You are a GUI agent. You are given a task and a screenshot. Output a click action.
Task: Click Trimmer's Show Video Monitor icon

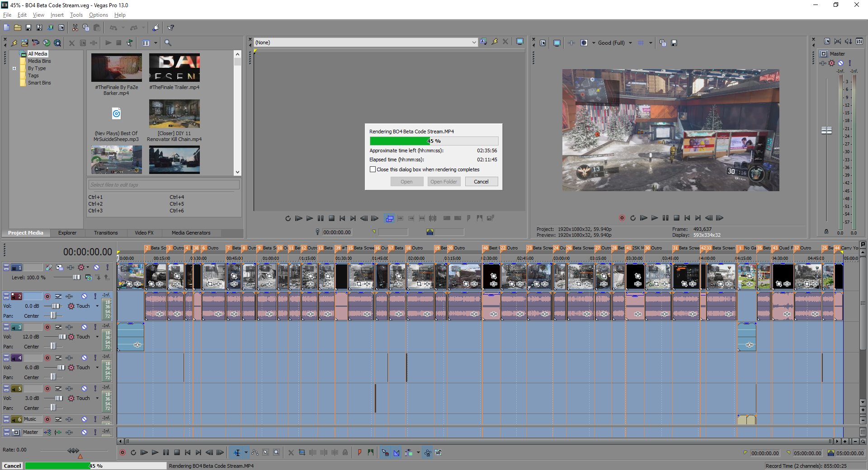(x=520, y=42)
